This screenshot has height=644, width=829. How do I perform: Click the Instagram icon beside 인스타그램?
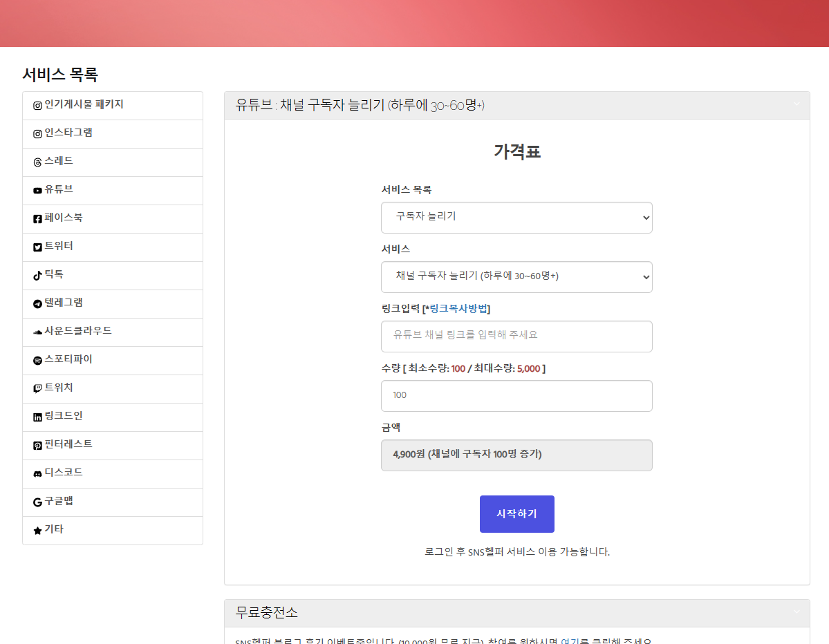tap(37, 134)
